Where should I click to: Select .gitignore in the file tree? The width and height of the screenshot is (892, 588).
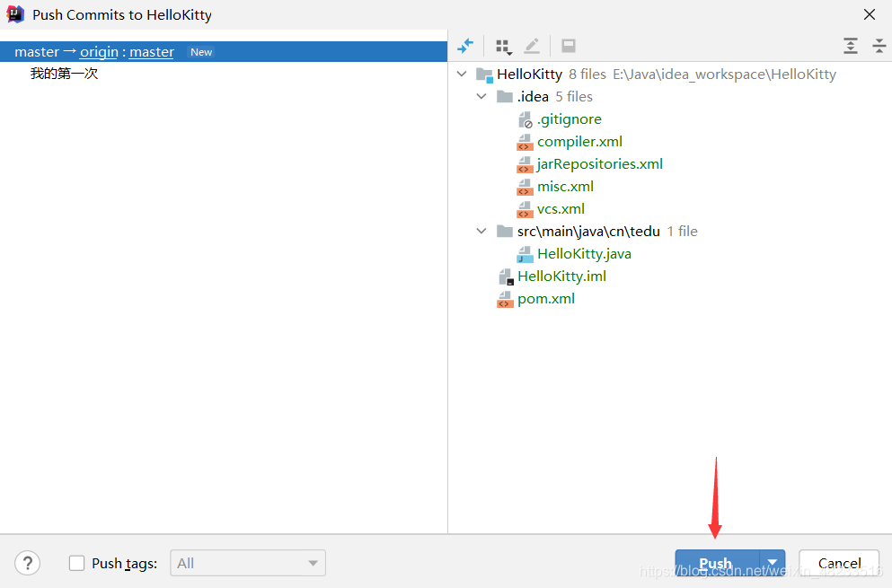coord(569,119)
